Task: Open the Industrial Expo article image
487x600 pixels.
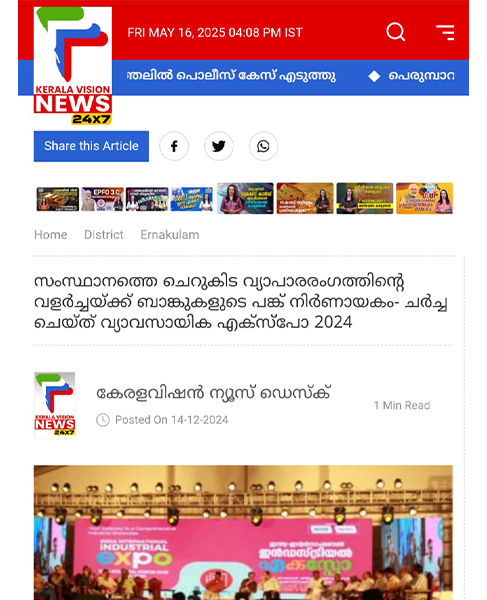Action: tap(243, 532)
